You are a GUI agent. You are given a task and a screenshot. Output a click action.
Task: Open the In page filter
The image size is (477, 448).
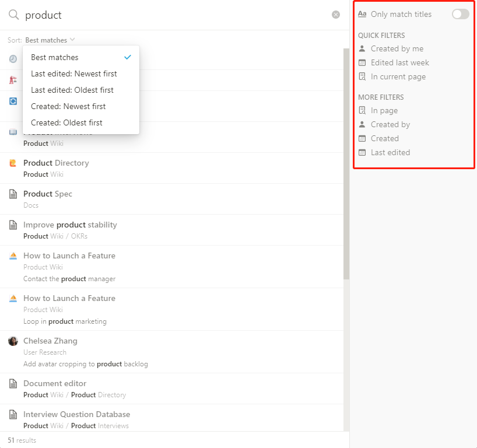point(378,110)
